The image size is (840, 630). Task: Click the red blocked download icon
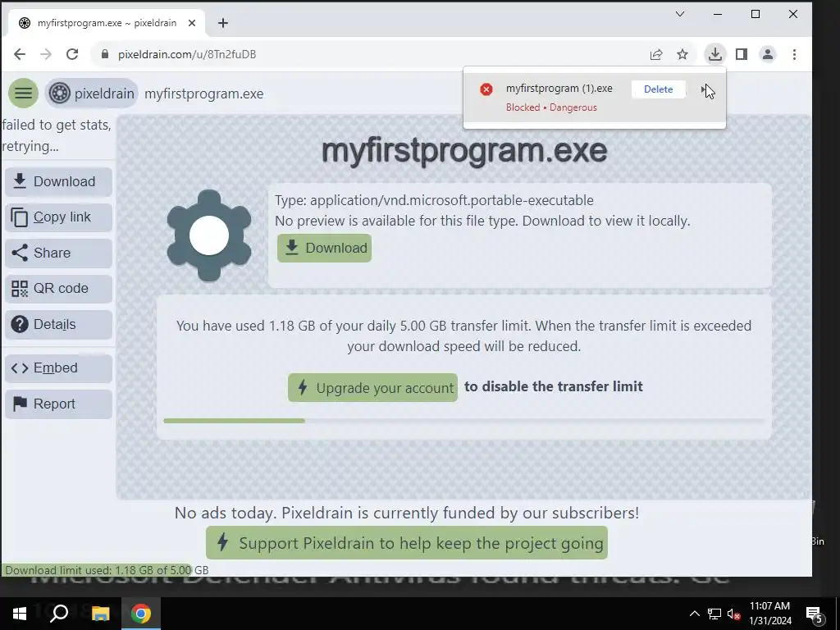[x=486, y=89]
